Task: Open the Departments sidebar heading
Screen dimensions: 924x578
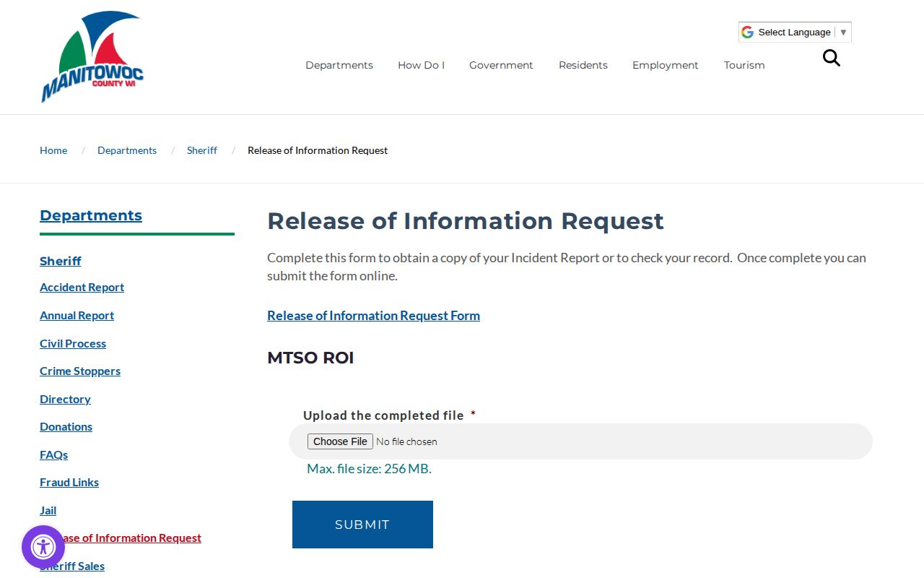Action: pos(91,215)
